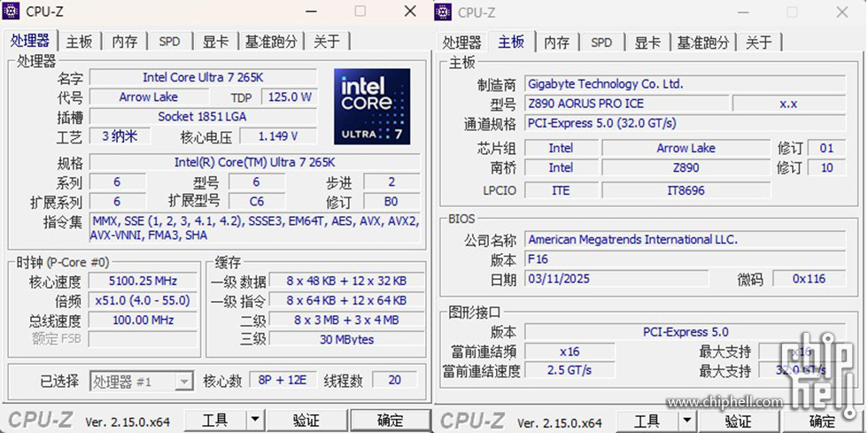This screenshot has width=868, height=433.
Task: Switch to 主板 tab in left window
Action: tap(80, 42)
